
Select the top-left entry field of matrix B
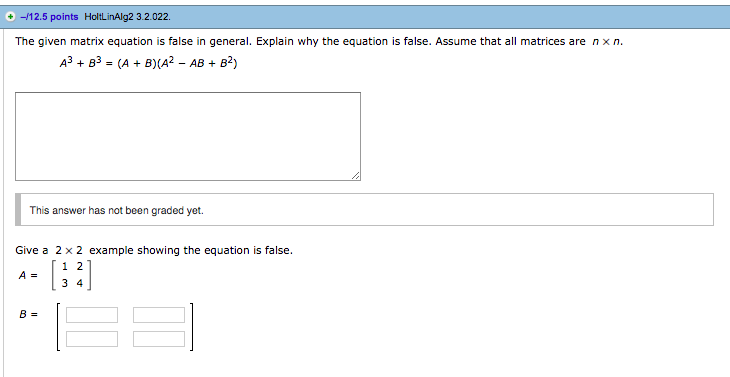(x=92, y=315)
